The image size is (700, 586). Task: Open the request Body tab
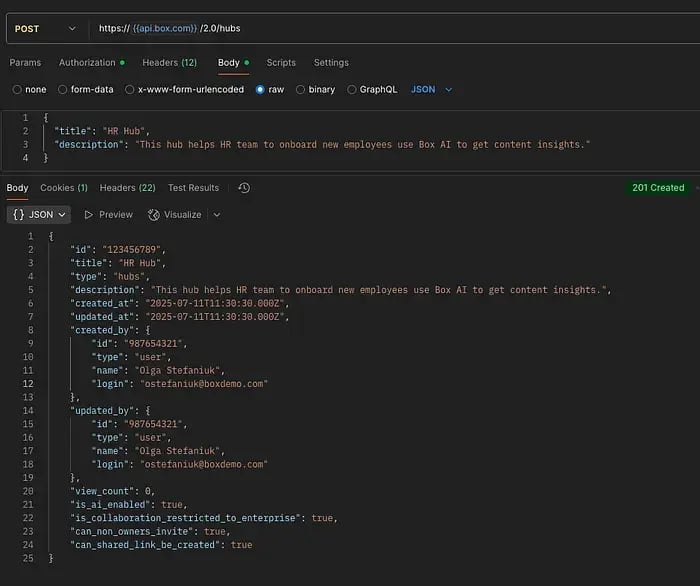233,62
